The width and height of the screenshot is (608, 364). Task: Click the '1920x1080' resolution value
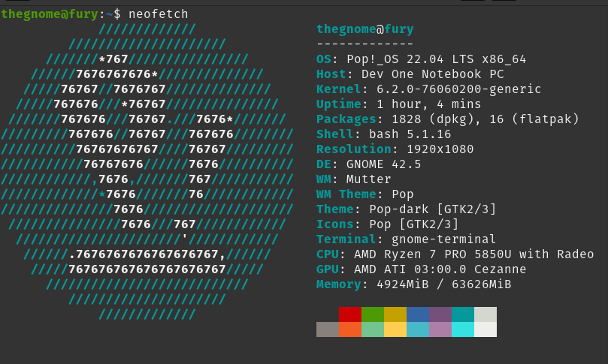tap(440, 149)
